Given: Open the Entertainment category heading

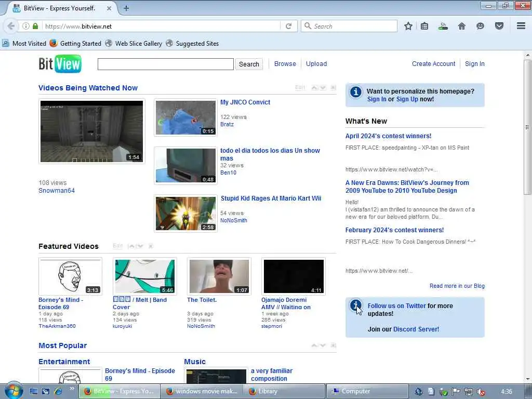Looking at the screenshot, I should click(64, 362).
